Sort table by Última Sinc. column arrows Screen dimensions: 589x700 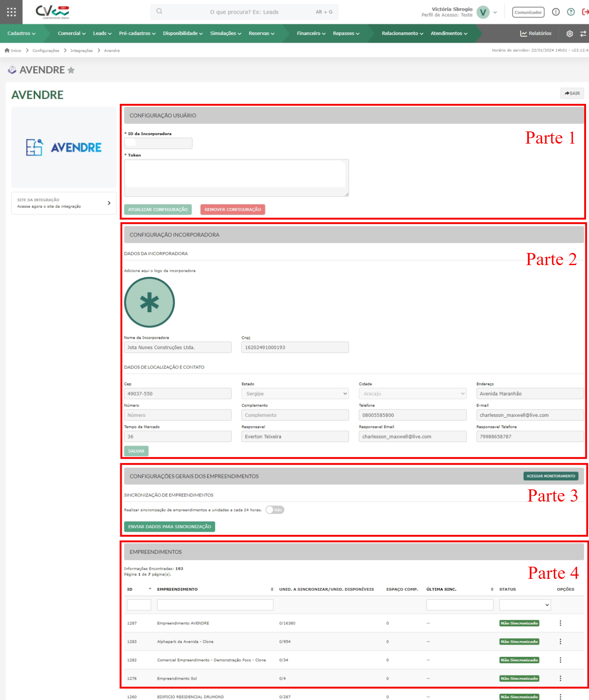492,589
